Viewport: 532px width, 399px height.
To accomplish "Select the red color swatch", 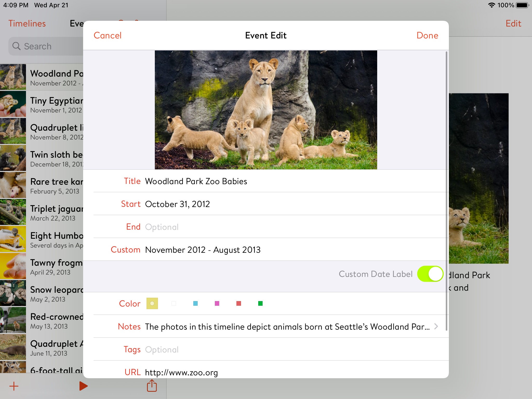I will pos(239,304).
